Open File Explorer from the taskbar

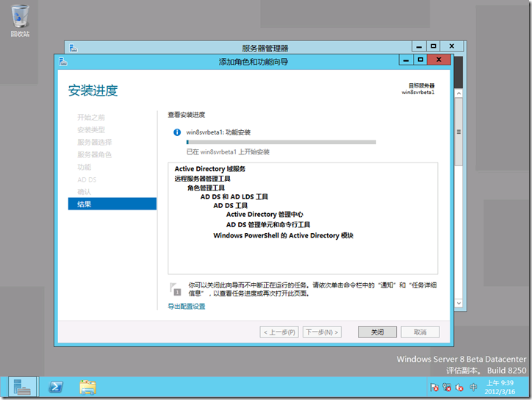click(88, 387)
